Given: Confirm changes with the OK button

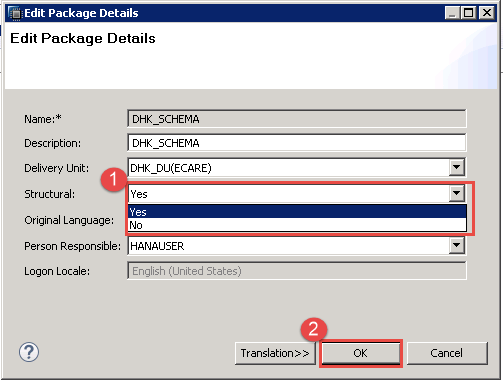Looking at the screenshot, I should pyautogui.click(x=361, y=353).
